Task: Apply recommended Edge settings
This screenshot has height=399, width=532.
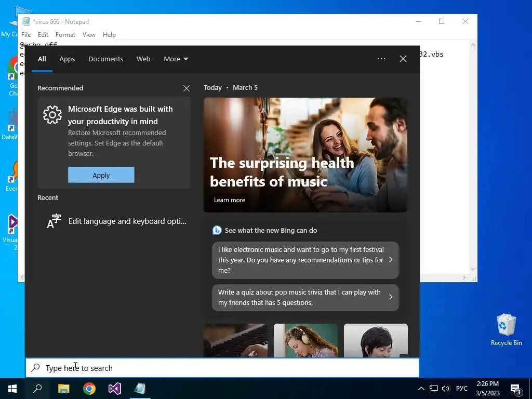Action: (x=101, y=175)
